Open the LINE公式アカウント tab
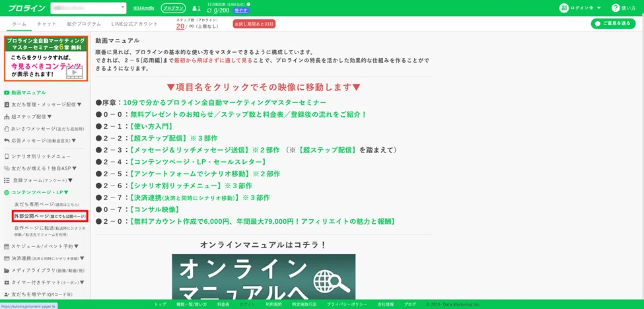 click(x=134, y=24)
